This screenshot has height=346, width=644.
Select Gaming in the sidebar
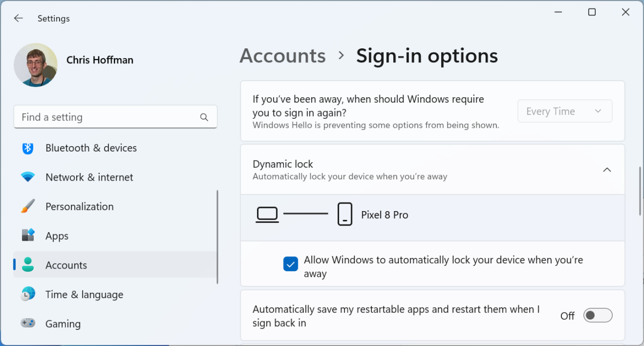(x=63, y=323)
